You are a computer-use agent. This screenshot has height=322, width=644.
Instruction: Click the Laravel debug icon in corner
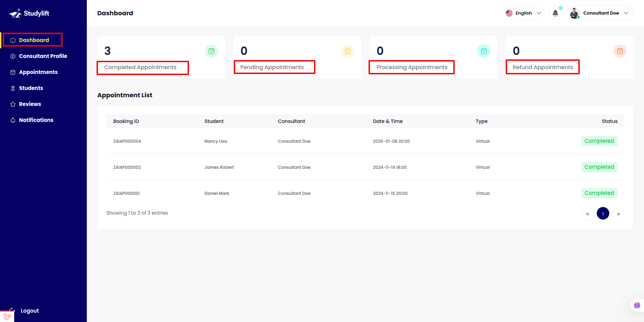[x=7, y=316]
